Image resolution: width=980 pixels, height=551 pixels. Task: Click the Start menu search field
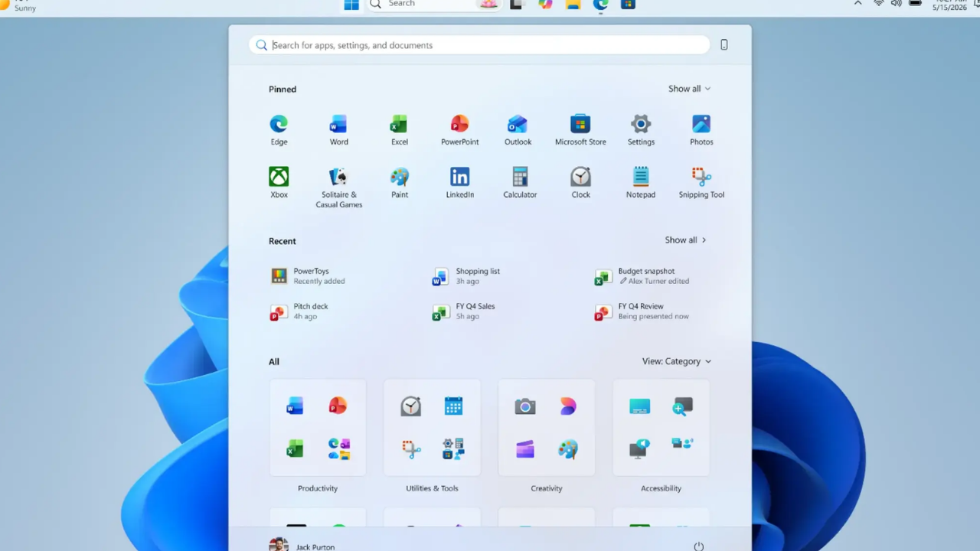(479, 45)
